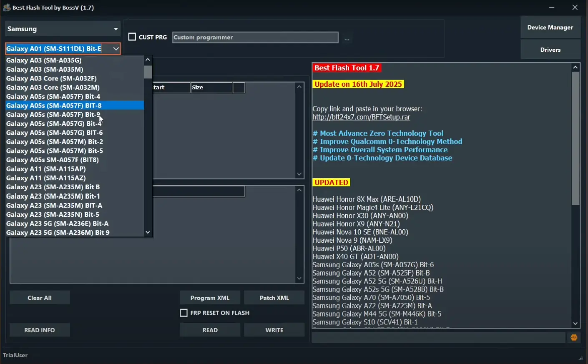The image size is (588, 364).
Task: Select Galaxy A11 (SM-A115AP)
Action: (x=75, y=169)
